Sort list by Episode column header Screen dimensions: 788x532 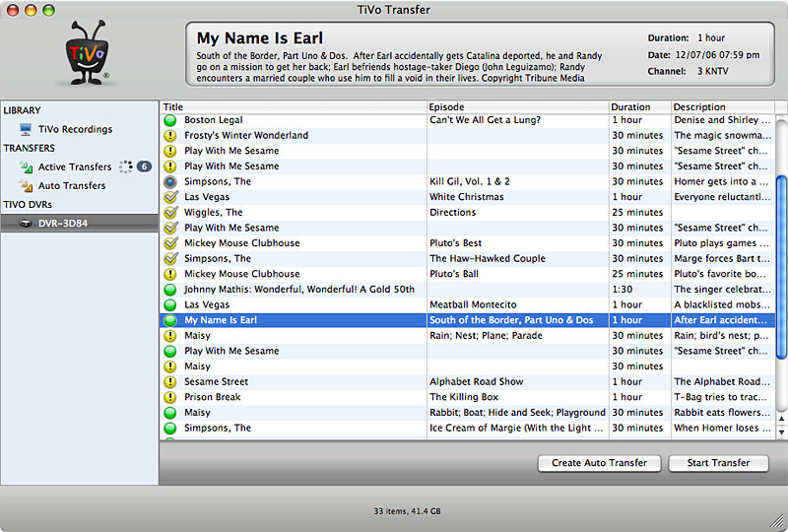[517, 106]
